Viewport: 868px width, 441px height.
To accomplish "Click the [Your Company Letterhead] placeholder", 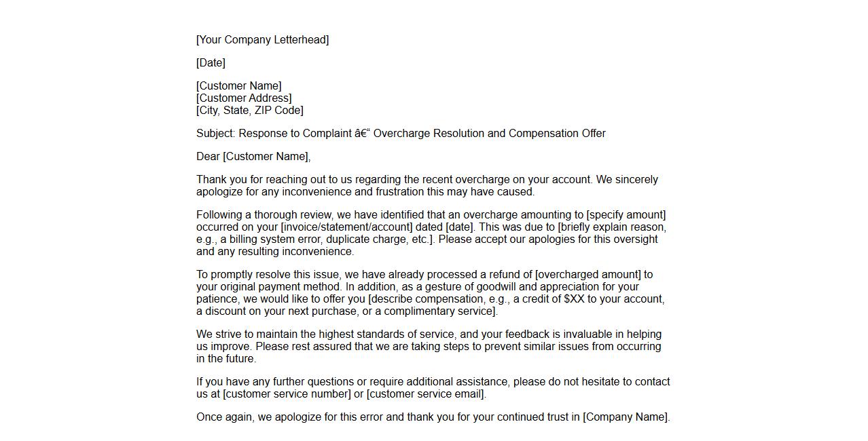I will click(262, 39).
